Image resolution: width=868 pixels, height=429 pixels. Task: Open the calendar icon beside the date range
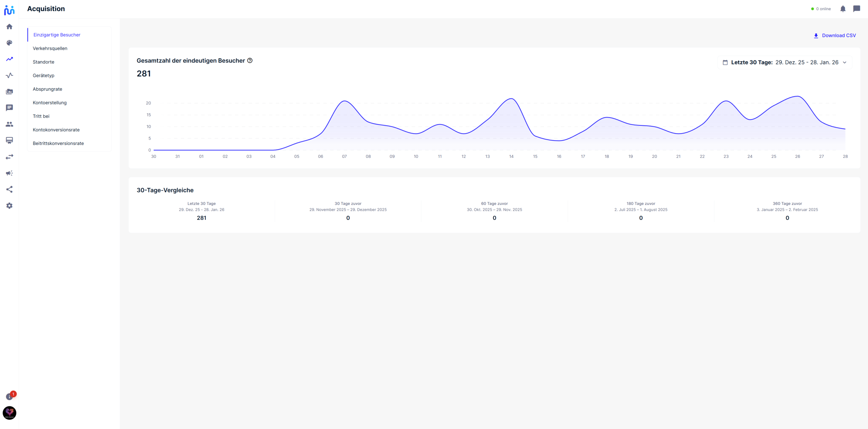[725, 62]
